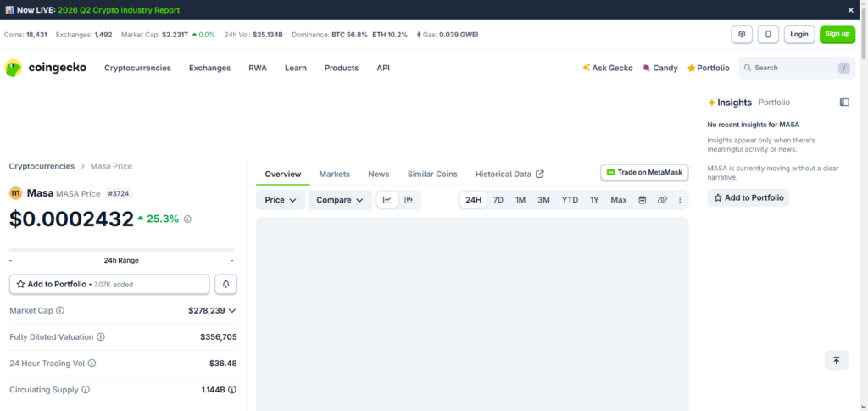
Task: Switch to candlestick chart view
Action: tap(409, 200)
